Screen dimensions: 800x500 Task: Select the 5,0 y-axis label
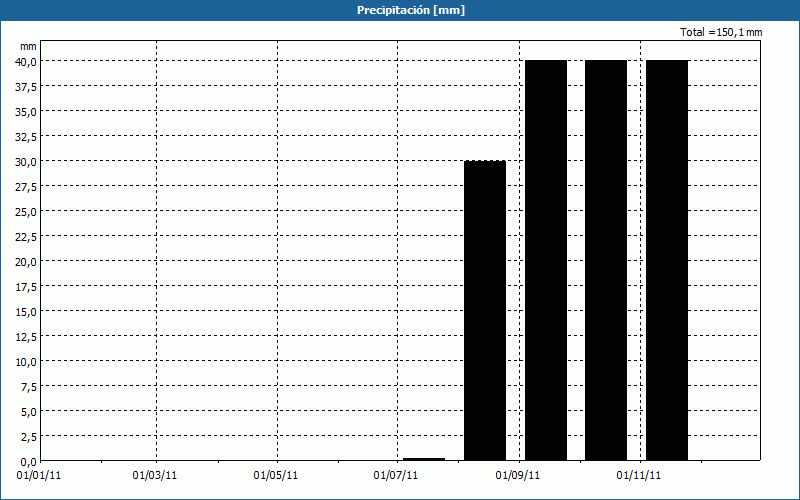pos(29,412)
